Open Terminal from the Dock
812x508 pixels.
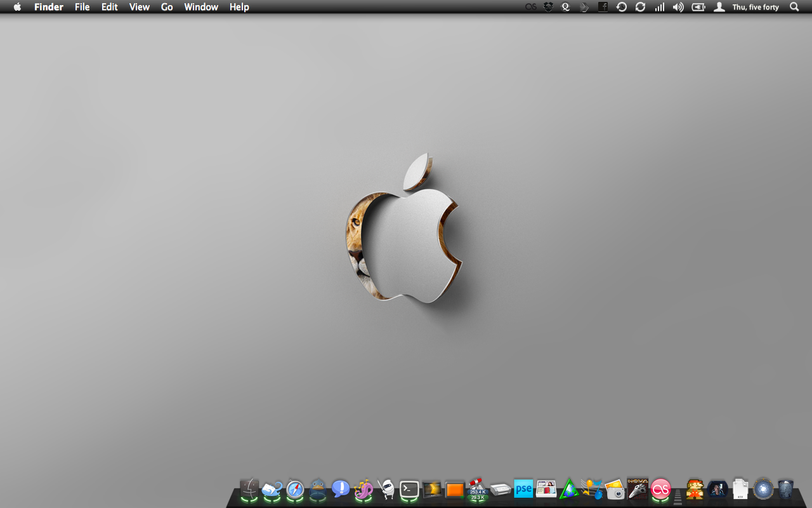tap(409, 489)
